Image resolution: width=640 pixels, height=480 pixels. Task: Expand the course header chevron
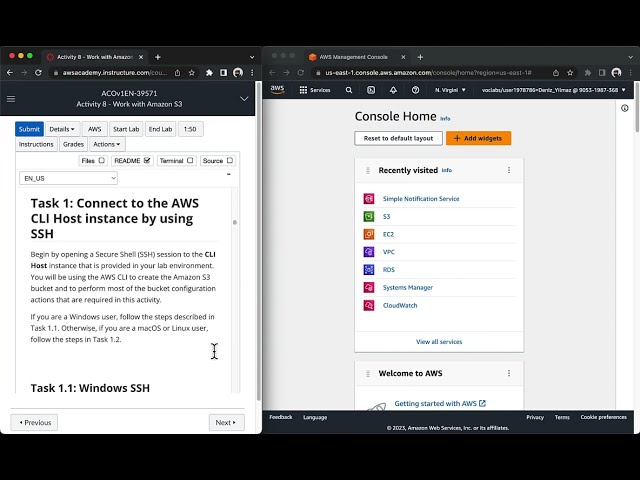click(x=244, y=99)
